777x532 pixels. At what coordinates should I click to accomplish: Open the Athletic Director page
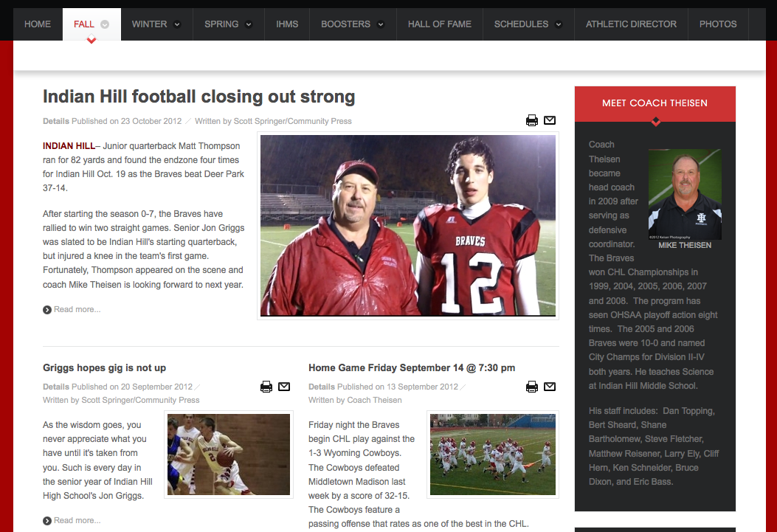[x=631, y=24]
